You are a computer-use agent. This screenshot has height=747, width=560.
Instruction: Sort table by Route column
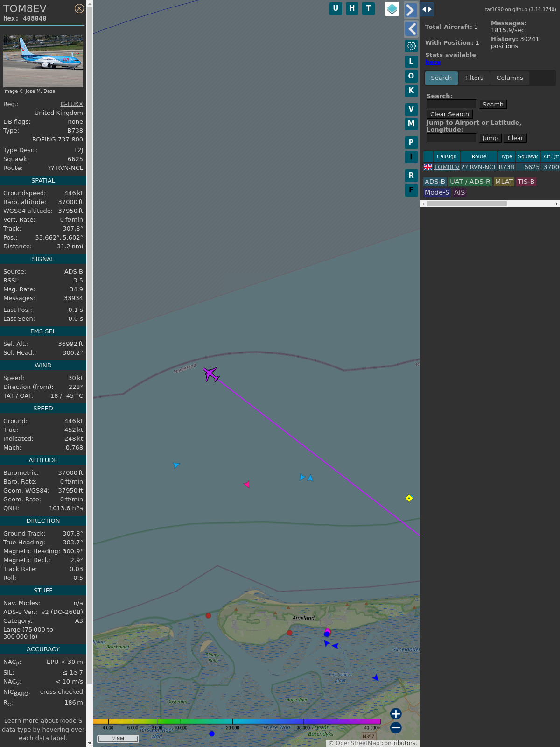coord(479,156)
